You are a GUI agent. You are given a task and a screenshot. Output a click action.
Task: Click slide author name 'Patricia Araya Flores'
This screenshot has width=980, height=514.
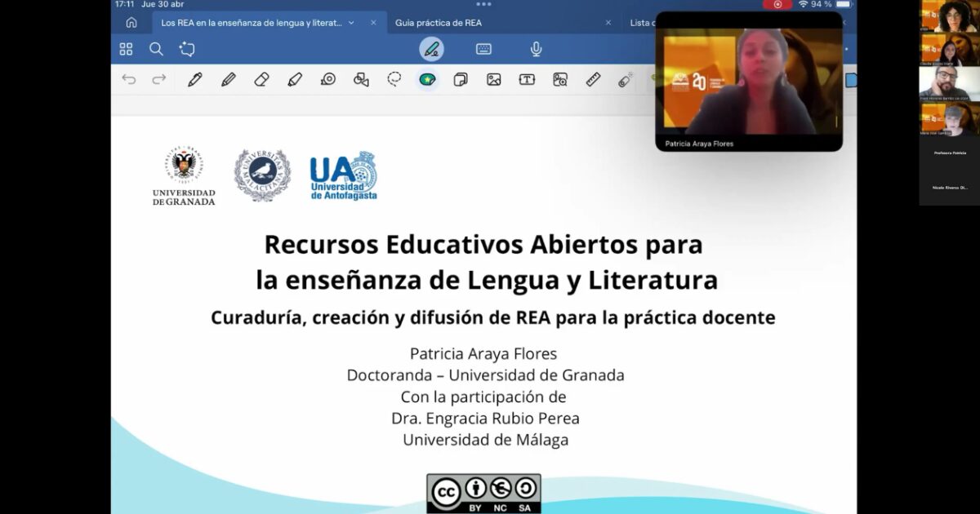tap(483, 353)
